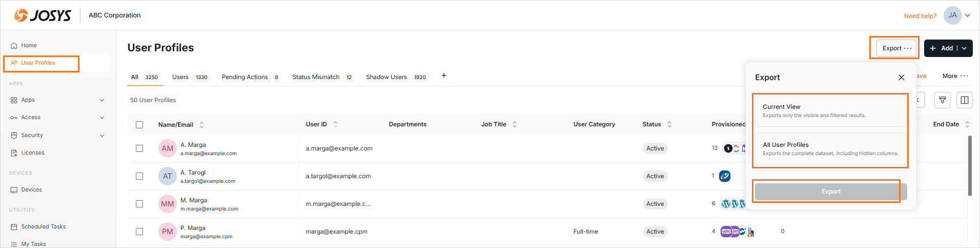Select the Current View export option
Viewport: 980px width, 248px height.
[x=830, y=110]
